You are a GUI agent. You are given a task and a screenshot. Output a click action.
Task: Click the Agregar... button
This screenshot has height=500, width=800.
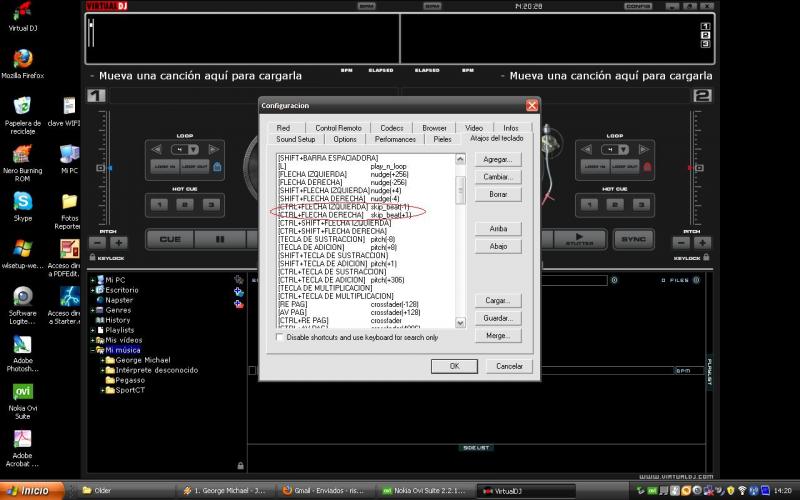[498, 160]
